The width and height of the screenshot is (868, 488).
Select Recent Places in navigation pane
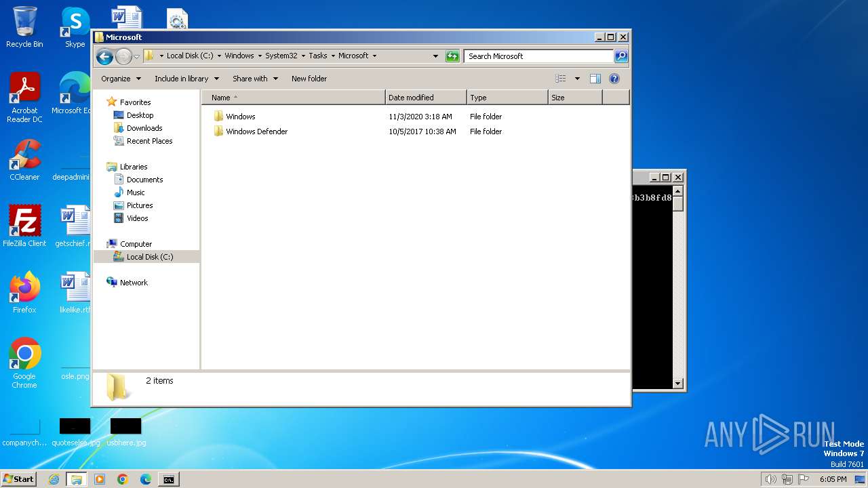149,141
